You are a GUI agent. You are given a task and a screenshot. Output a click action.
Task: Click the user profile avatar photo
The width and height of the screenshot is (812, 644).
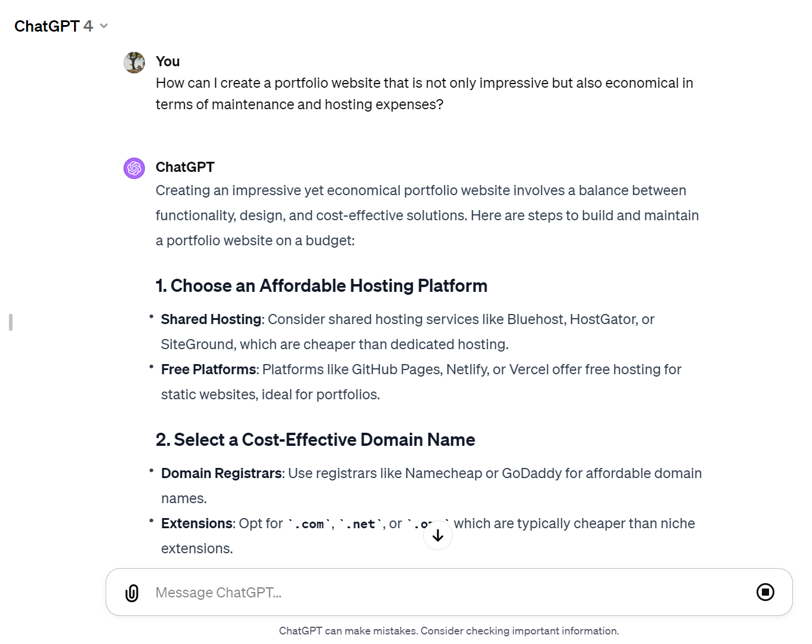(x=134, y=63)
